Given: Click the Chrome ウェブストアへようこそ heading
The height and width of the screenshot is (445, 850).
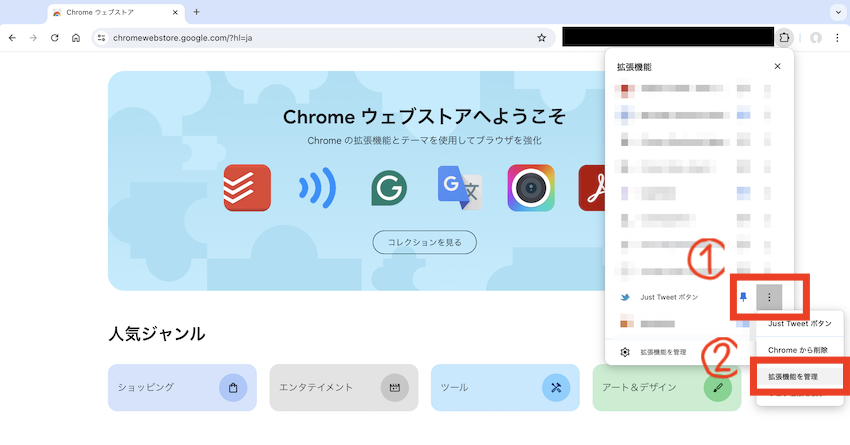Looking at the screenshot, I should 424,117.
